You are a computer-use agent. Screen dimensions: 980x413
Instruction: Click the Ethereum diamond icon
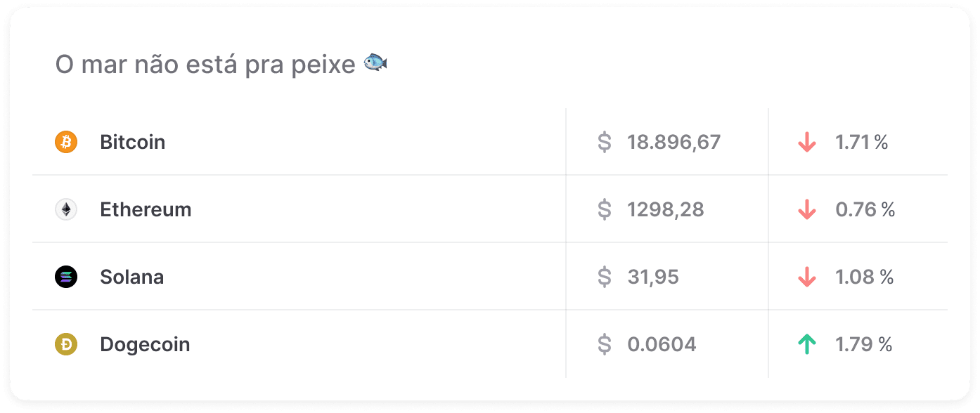click(x=65, y=209)
